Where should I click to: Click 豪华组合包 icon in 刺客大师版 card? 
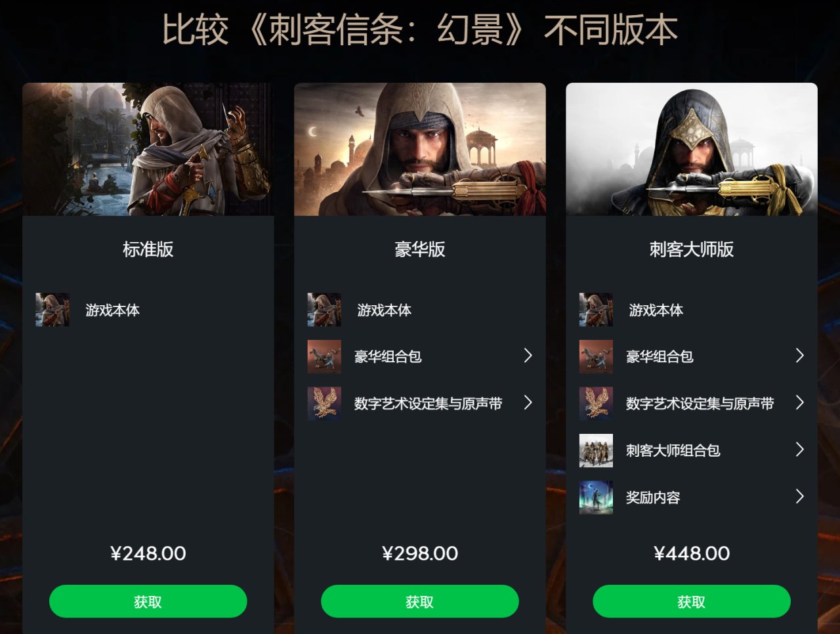[596, 356]
